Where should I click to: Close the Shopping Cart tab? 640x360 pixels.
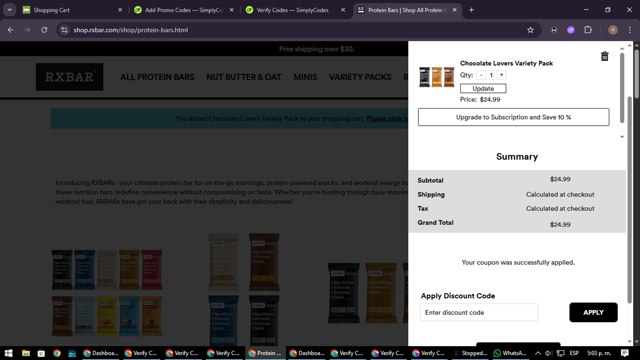click(120, 10)
